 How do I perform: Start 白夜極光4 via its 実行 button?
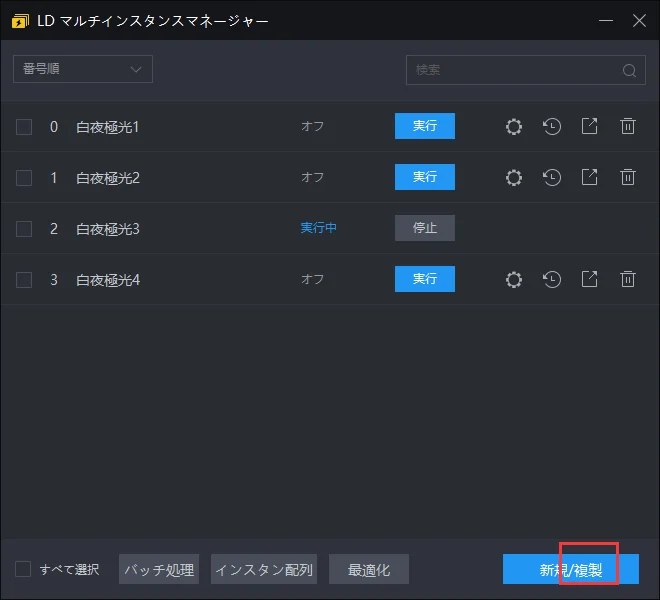pyautogui.click(x=425, y=279)
